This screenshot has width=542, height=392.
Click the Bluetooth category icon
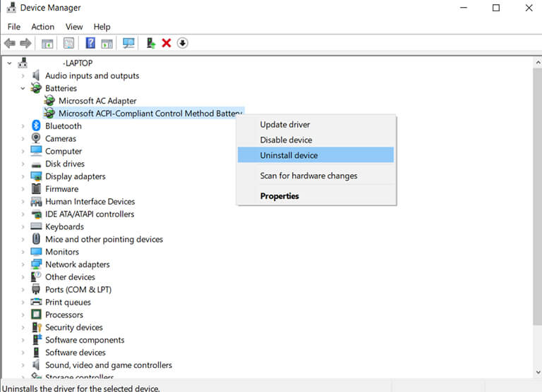(x=36, y=125)
